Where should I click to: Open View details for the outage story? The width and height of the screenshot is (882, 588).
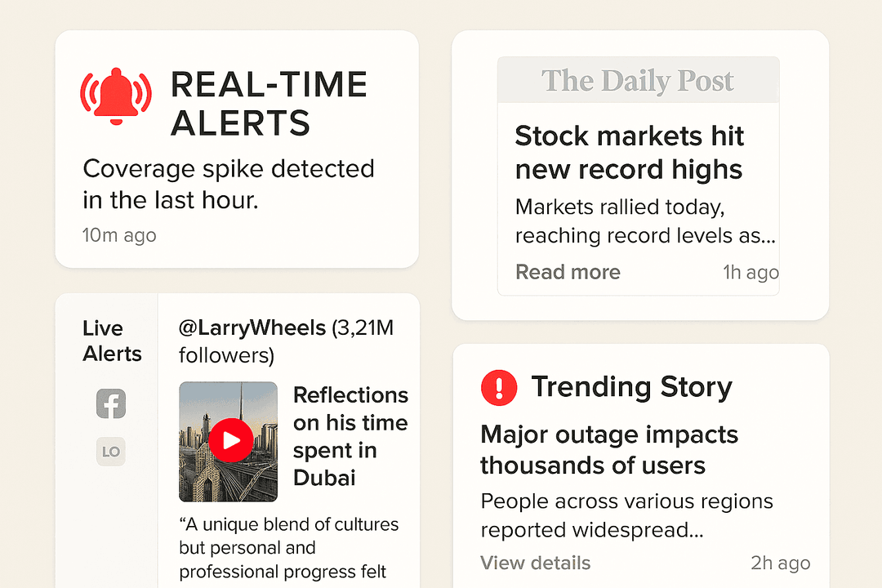(535, 563)
